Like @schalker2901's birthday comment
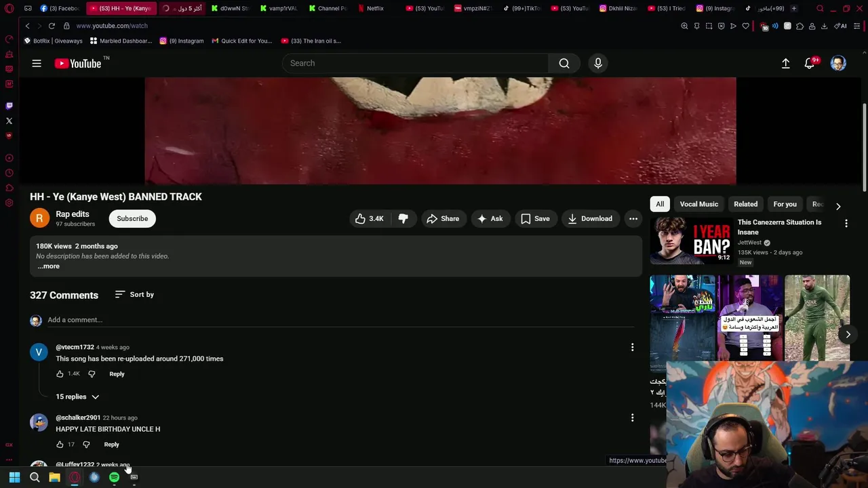The height and width of the screenshot is (488, 868). click(x=60, y=445)
